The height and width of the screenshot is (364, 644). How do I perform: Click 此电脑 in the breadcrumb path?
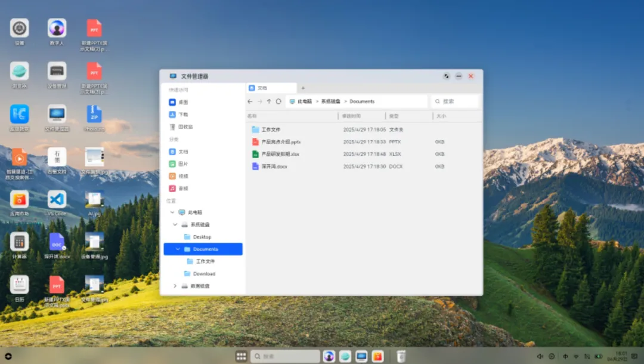[x=305, y=101]
